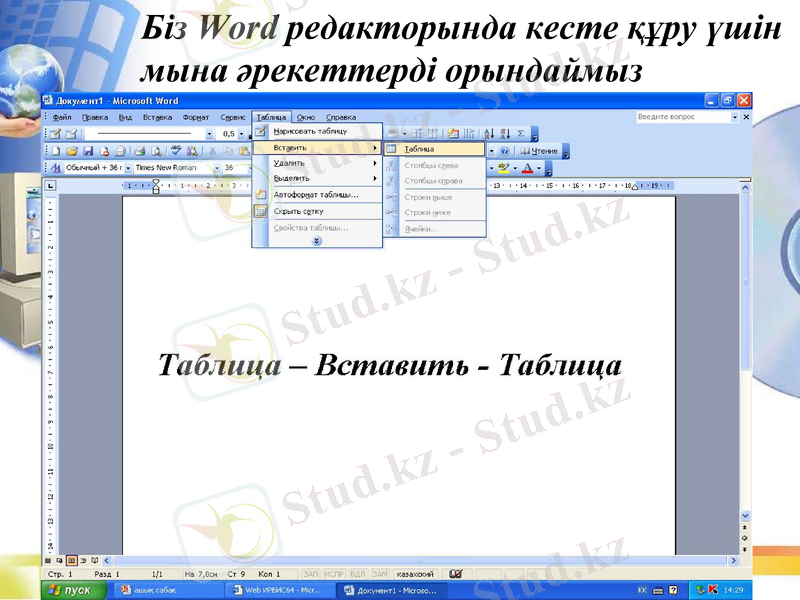Click the Insert Table icon next to Таблица
The image size is (800, 600).
[x=390, y=147]
